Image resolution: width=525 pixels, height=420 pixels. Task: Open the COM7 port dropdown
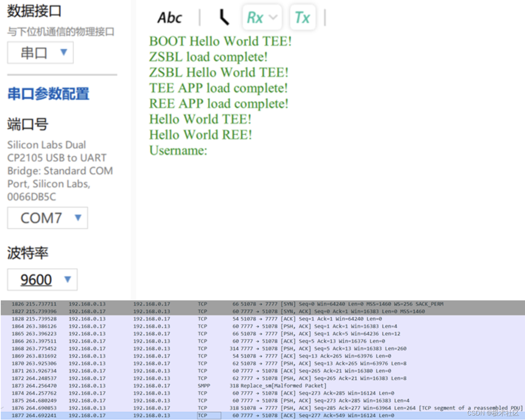tap(47, 218)
